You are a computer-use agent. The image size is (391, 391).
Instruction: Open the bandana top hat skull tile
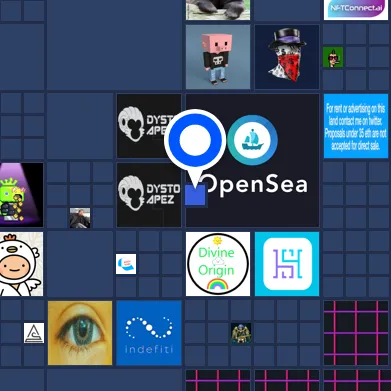click(287, 57)
